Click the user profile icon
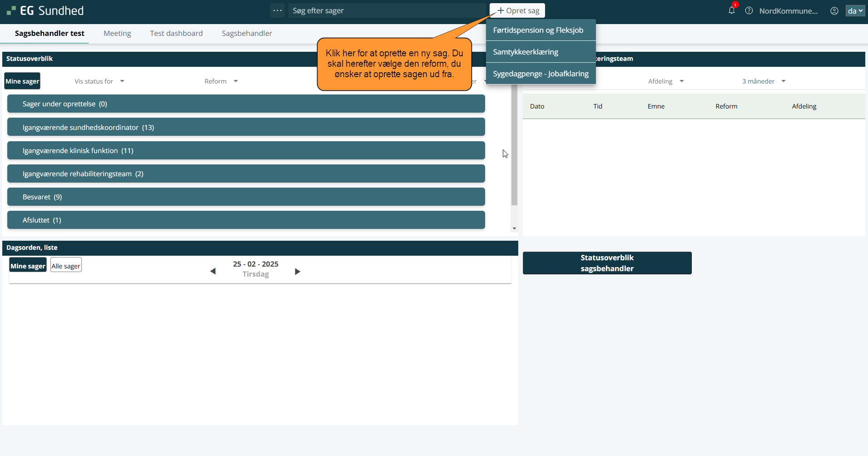Screen dimensions: 868x456 pyautogui.click(x=834, y=11)
